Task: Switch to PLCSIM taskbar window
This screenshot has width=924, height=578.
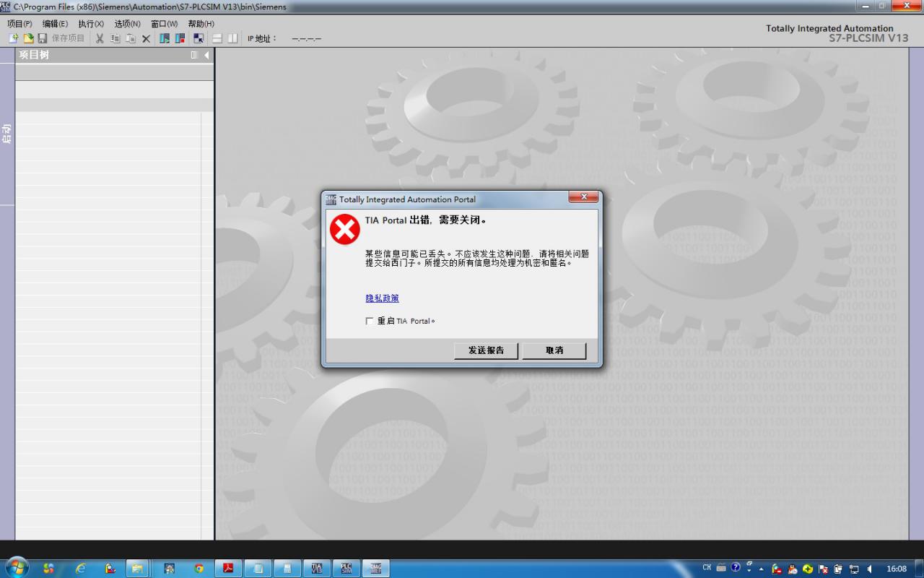Action: tap(346, 569)
